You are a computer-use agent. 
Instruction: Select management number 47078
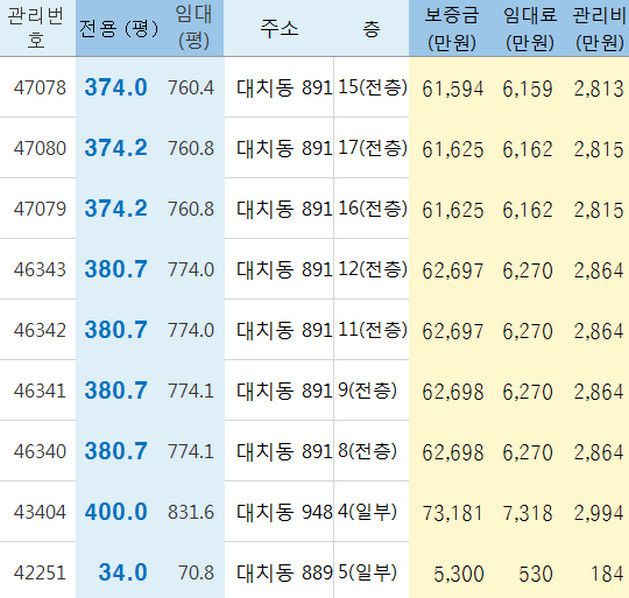40,88
